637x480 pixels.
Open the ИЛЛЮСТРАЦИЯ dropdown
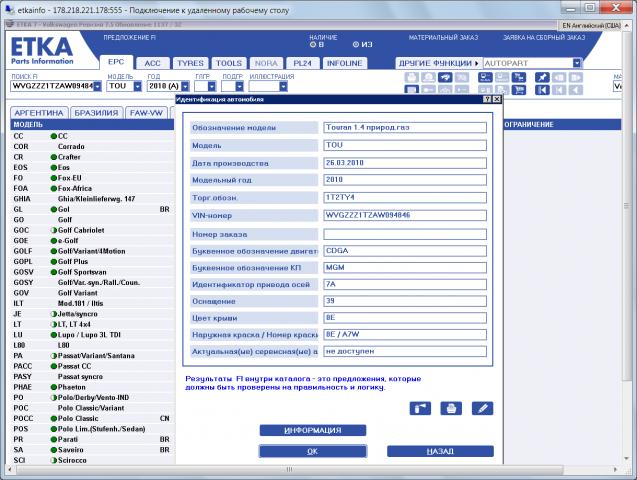tap(284, 86)
